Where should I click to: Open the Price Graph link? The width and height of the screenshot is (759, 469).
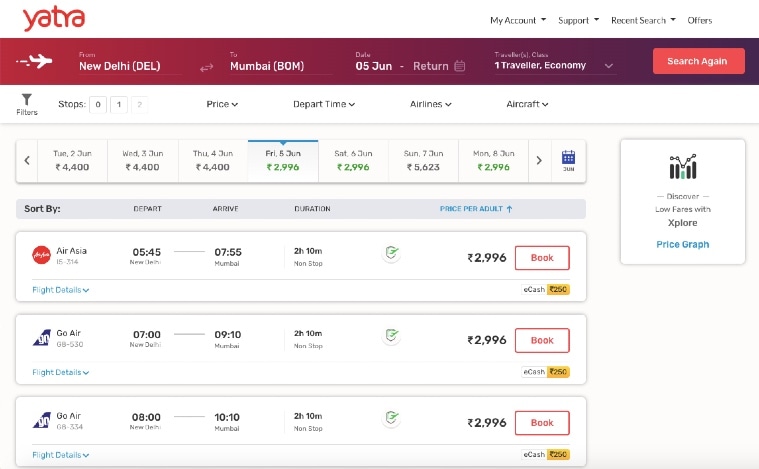[x=683, y=244]
